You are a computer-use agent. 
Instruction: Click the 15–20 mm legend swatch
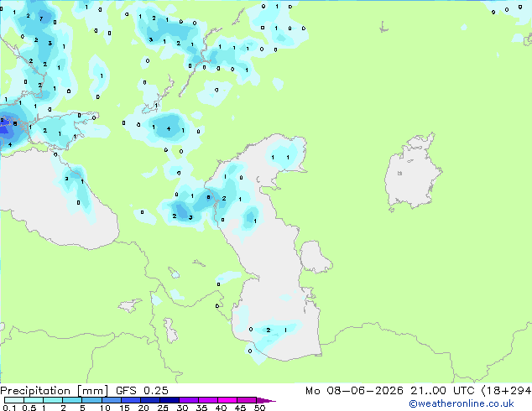click(x=131, y=400)
